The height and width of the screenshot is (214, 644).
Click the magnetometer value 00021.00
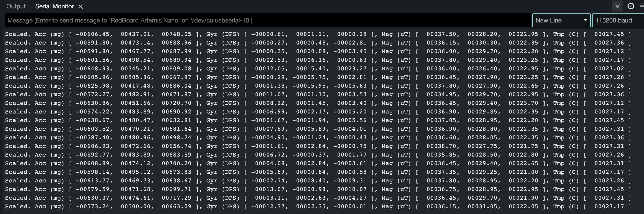(x=523, y=172)
